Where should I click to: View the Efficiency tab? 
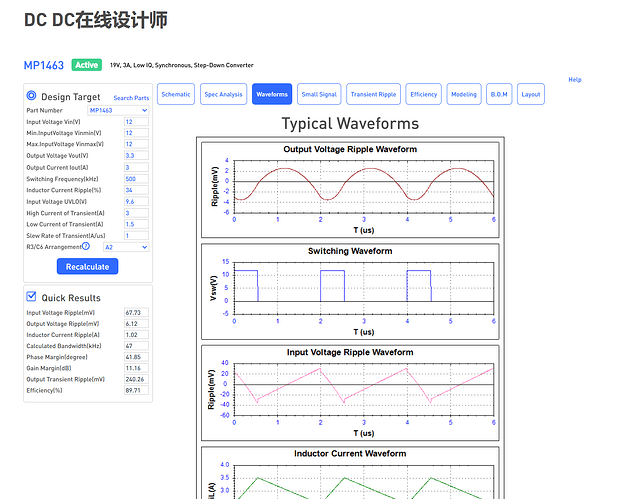click(x=424, y=94)
